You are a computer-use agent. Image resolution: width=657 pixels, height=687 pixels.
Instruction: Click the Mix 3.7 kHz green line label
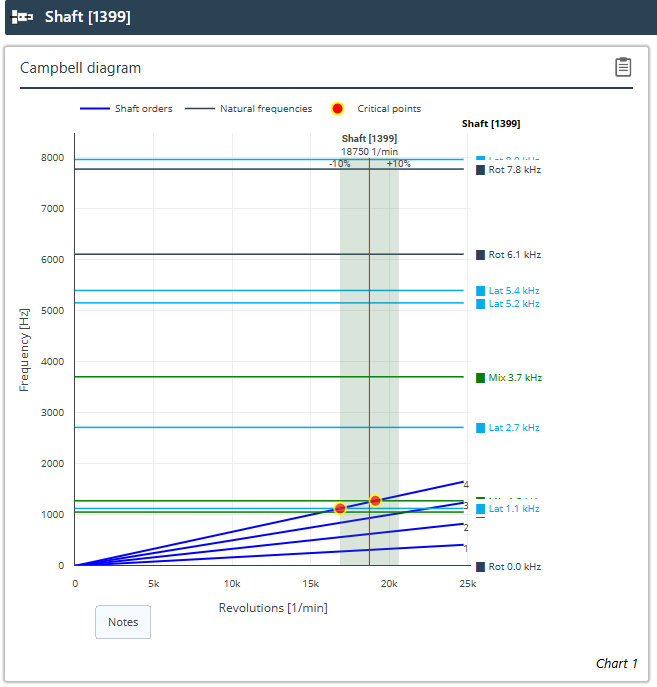coord(515,378)
